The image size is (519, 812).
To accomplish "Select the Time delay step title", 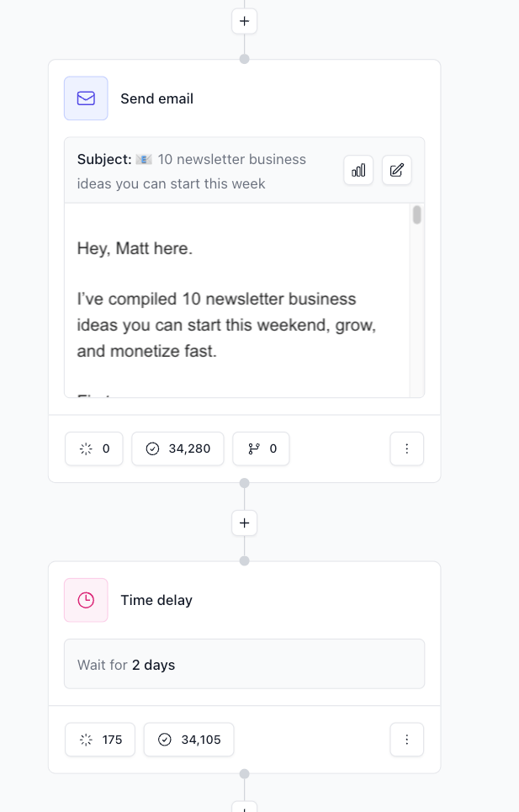I will coord(156,600).
